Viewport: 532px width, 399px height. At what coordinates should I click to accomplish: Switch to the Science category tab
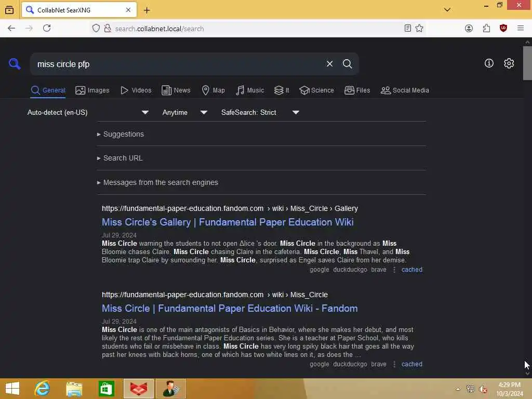(x=316, y=90)
